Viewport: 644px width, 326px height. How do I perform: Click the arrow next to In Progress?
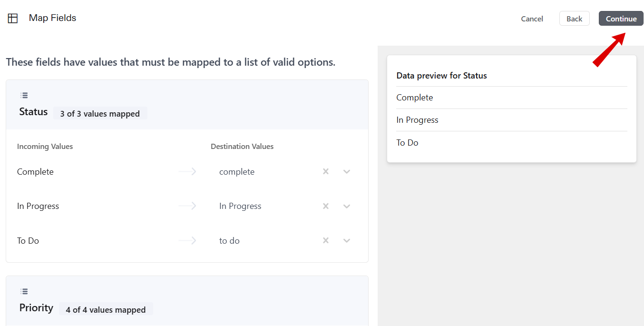187,206
